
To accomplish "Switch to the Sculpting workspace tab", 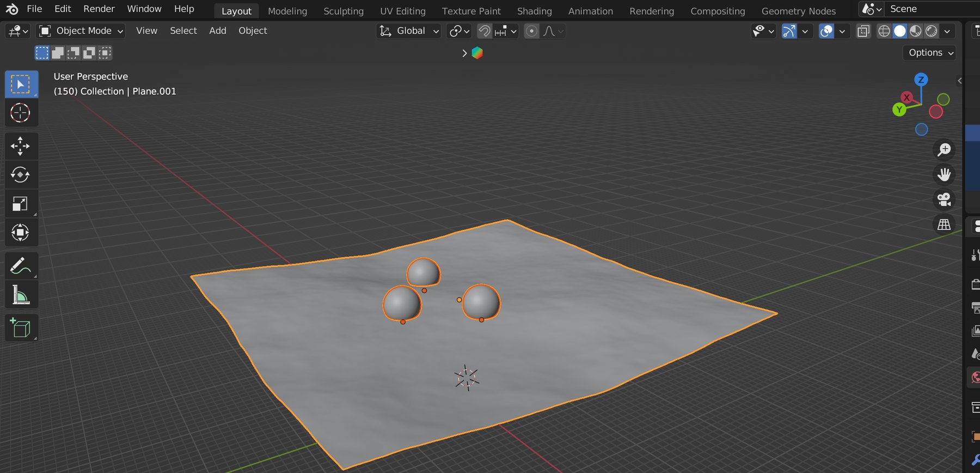I will pos(344,11).
